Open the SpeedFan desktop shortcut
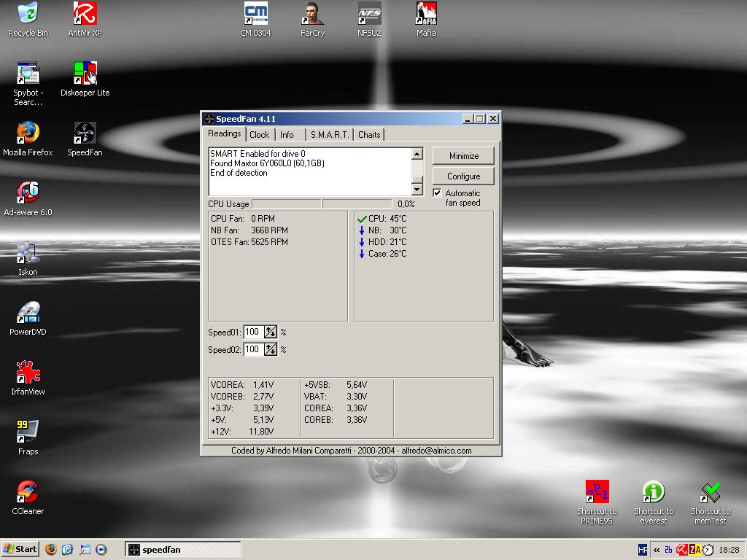This screenshot has height=560, width=747. tap(85, 133)
